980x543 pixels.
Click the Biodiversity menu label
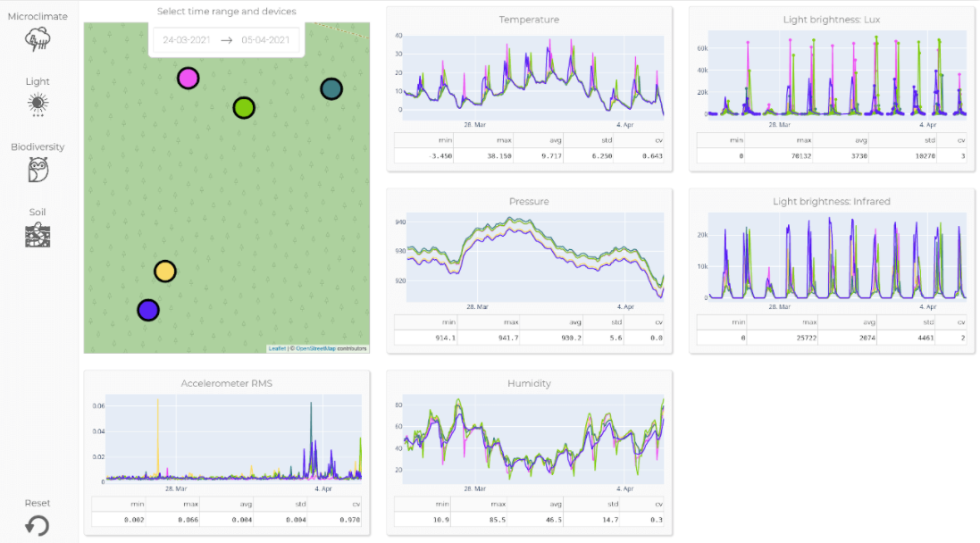(38, 146)
